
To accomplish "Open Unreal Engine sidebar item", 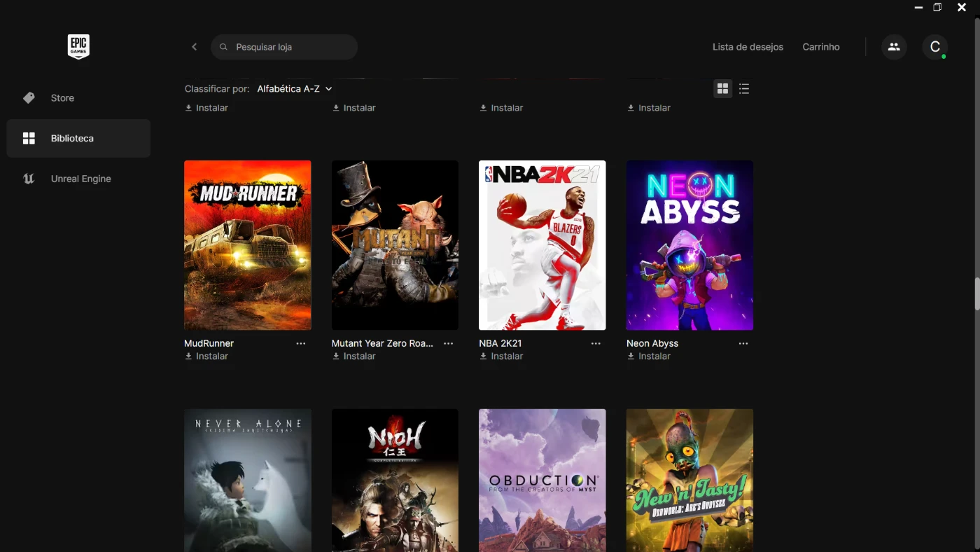I will 78,179.
